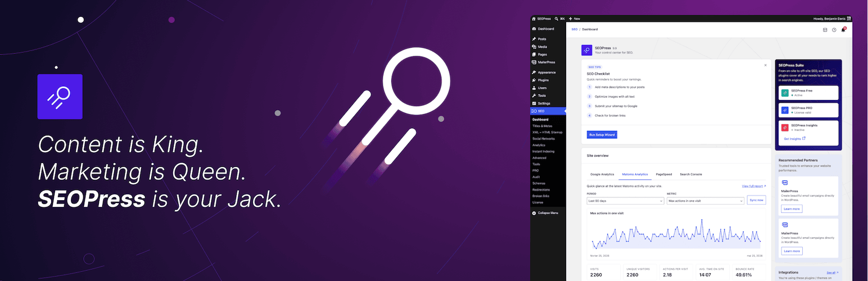Click the SEOPress Free teal icon
The width and height of the screenshot is (868, 281).
tap(785, 92)
